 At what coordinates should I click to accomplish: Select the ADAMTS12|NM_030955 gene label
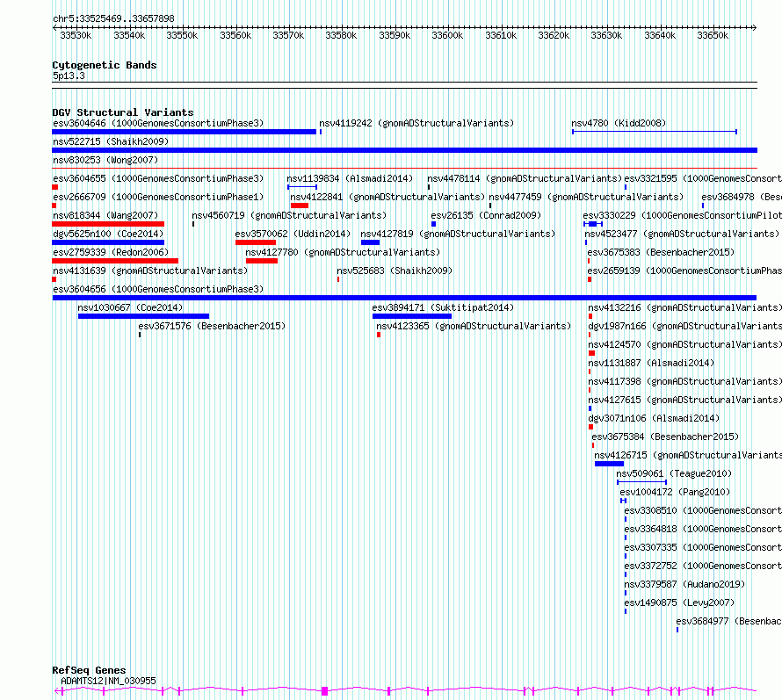(108, 681)
